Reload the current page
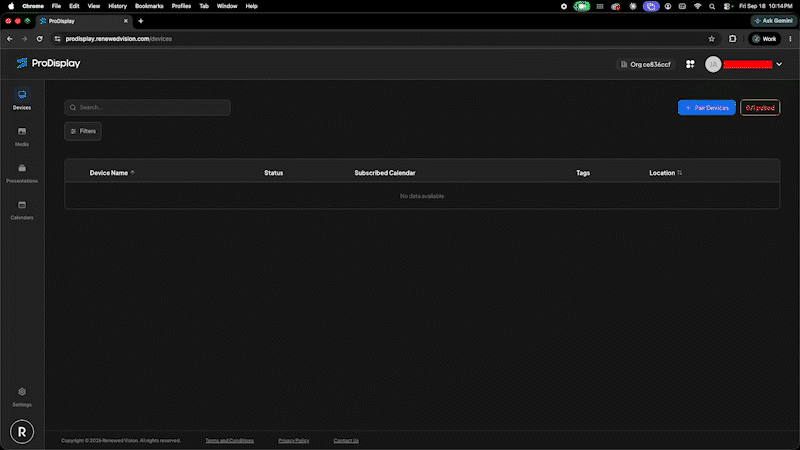Viewport: 800px width, 450px height. [39, 39]
